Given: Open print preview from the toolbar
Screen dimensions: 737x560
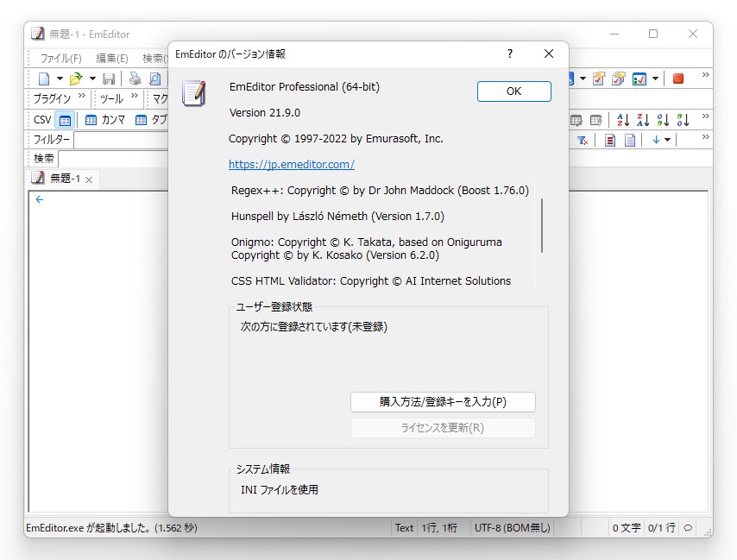Looking at the screenshot, I should (x=154, y=79).
